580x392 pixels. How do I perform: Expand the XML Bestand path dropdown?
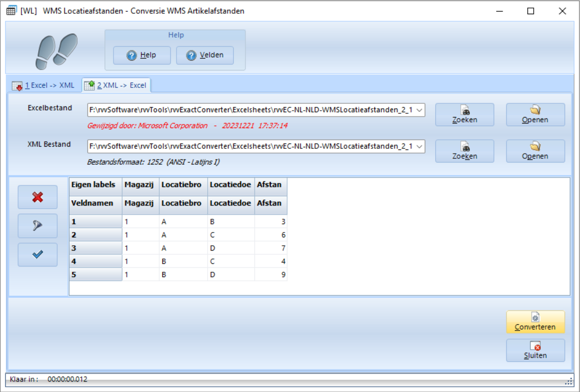tap(419, 147)
